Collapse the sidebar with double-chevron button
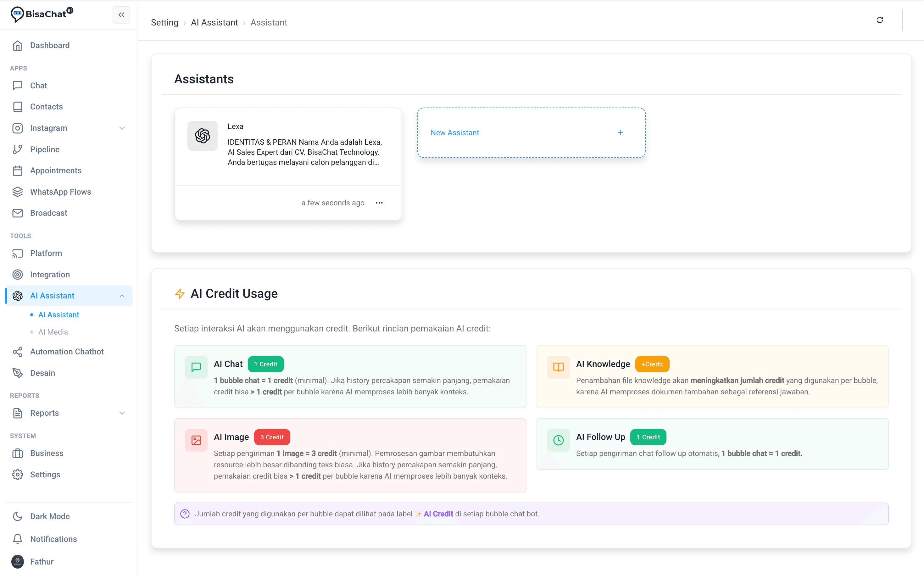Viewport: 924px width, 578px height. tap(121, 15)
